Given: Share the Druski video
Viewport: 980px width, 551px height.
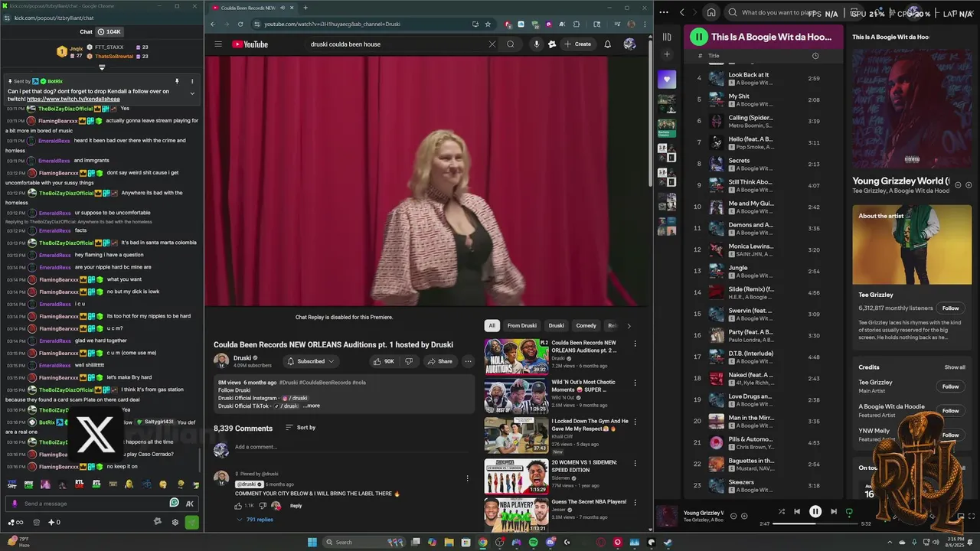Looking at the screenshot, I should pos(439,361).
